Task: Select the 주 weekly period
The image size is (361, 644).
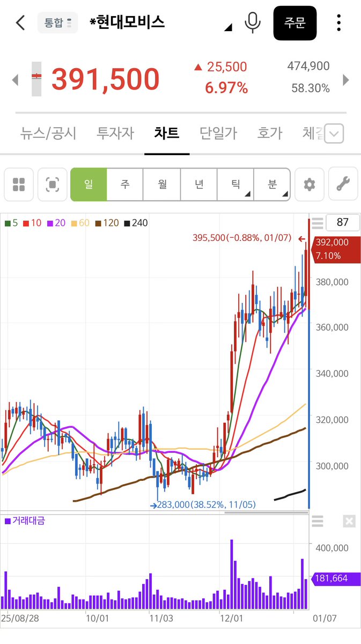Action: (125, 185)
